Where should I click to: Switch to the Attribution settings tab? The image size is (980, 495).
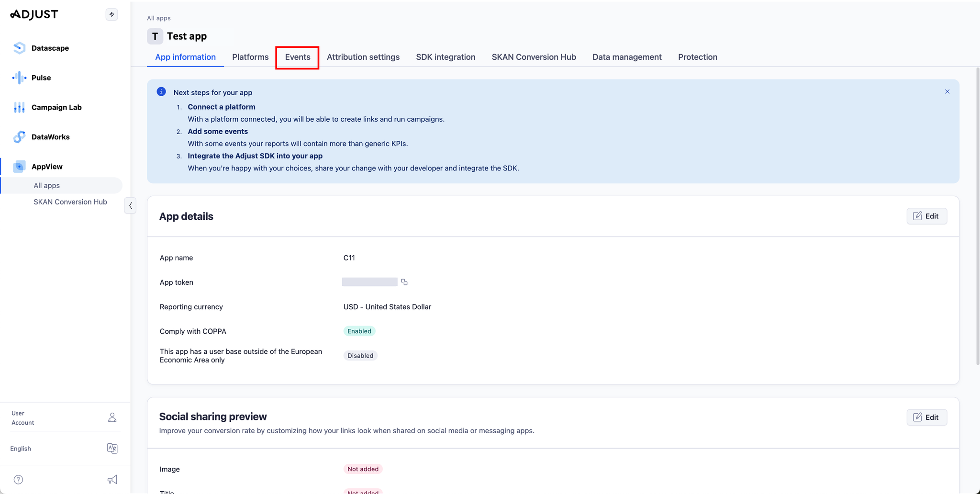point(363,57)
